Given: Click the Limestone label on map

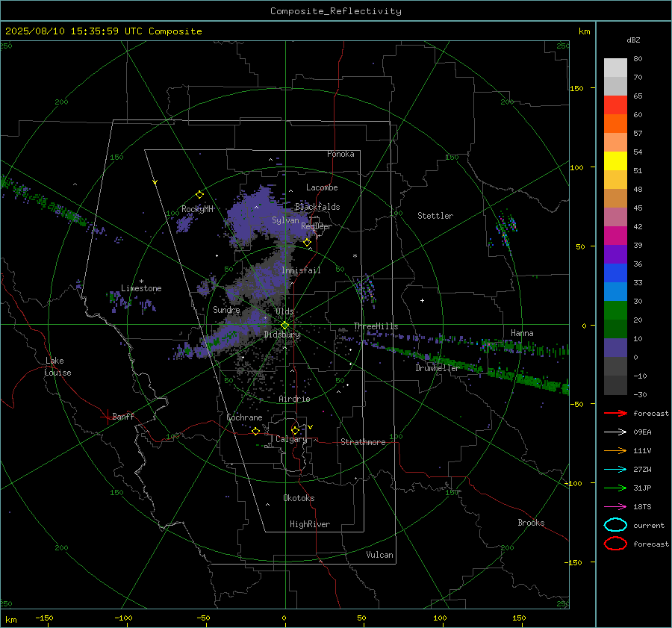Looking at the screenshot, I should point(141,288).
